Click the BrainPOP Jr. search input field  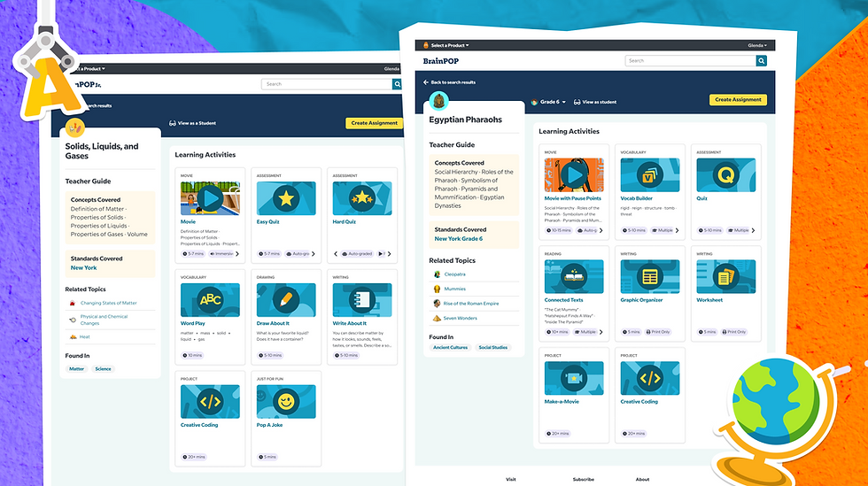(x=327, y=84)
